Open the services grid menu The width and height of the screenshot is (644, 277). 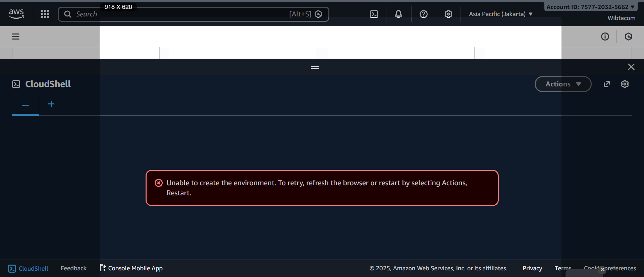pyautogui.click(x=45, y=14)
